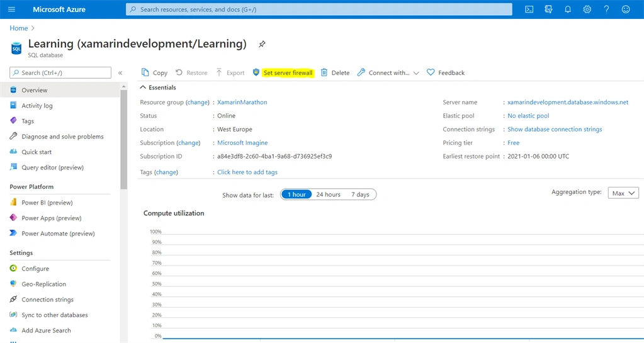Click the Power BI icon
The image size is (644, 343).
pos(13,202)
